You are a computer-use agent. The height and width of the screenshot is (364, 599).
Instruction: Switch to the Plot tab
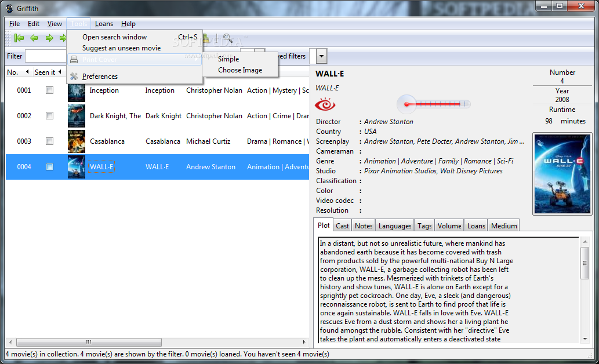[324, 225]
